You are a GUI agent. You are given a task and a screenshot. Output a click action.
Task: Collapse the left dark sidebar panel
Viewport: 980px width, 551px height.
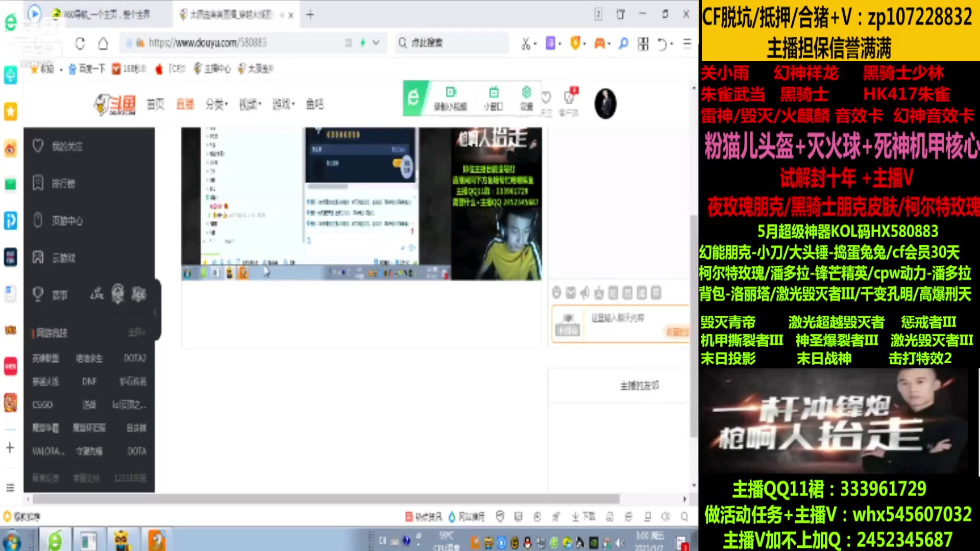(x=156, y=312)
